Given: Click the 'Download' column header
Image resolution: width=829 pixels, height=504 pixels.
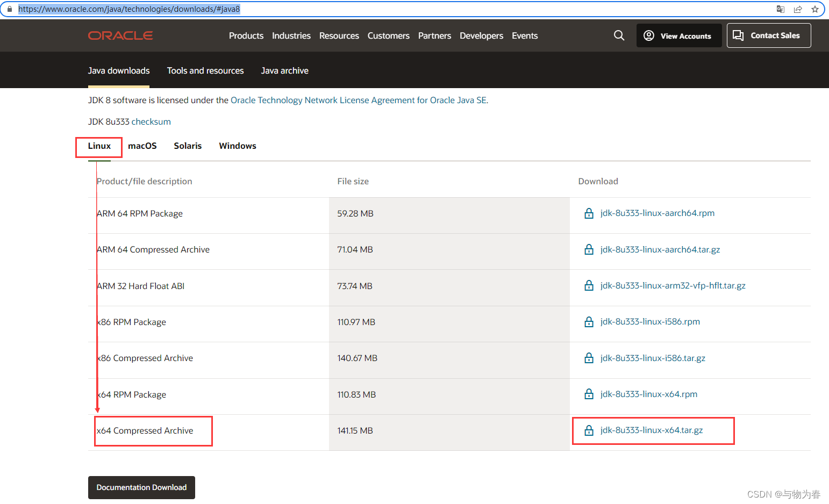Looking at the screenshot, I should coord(598,181).
